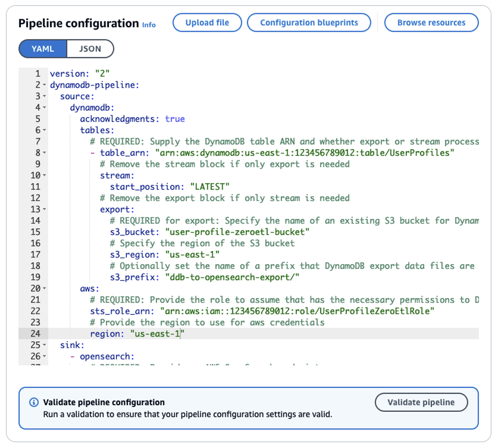This screenshot has width=498, height=448.
Task: Click the text "Run a validation to ensure..."
Action: pyautogui.click(x=187, y=414)
